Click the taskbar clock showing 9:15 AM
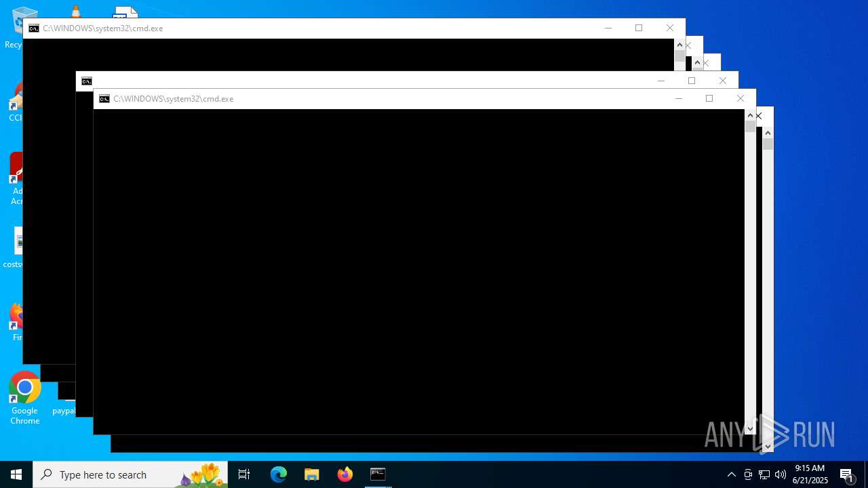 [810, 474]
